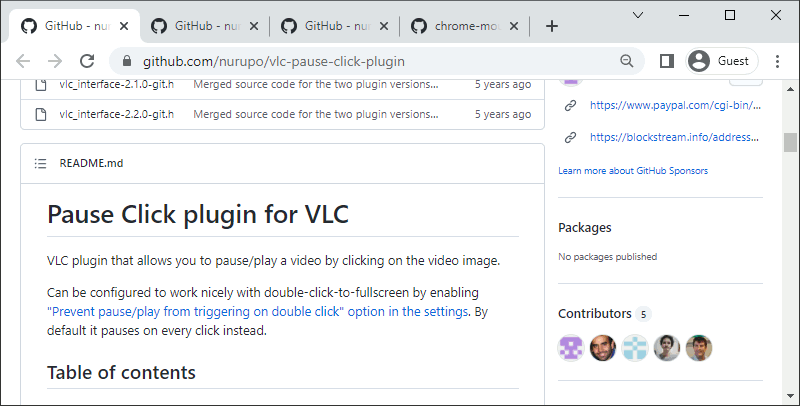This screenshot has width=800, height=406.
Task: Click the contributors count badge 5
Action: click(643, 314)
